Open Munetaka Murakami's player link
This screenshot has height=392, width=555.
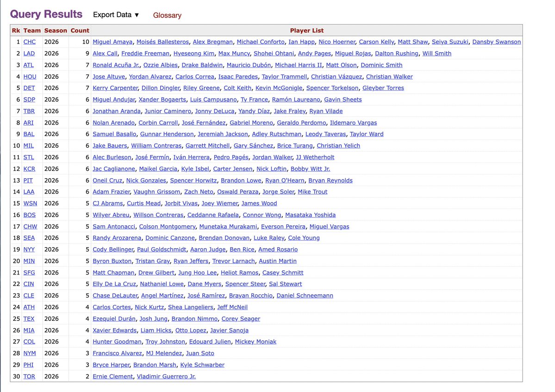(x=228, y=227)
